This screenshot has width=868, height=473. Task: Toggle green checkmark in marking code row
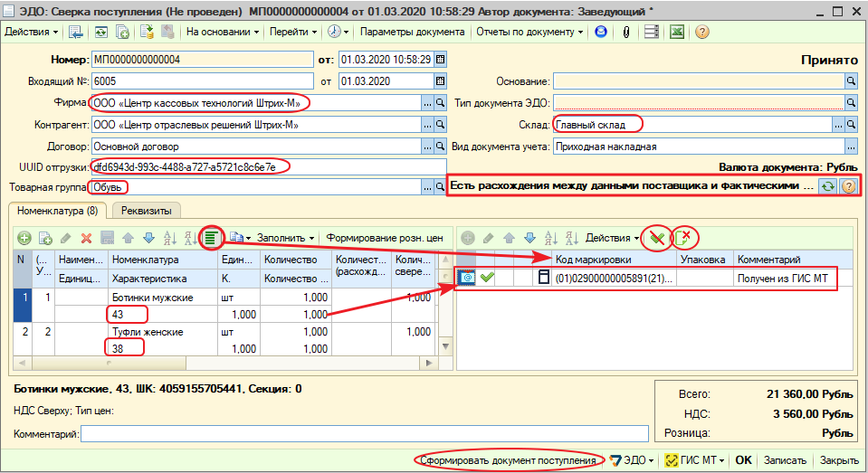tap(487, 278)
